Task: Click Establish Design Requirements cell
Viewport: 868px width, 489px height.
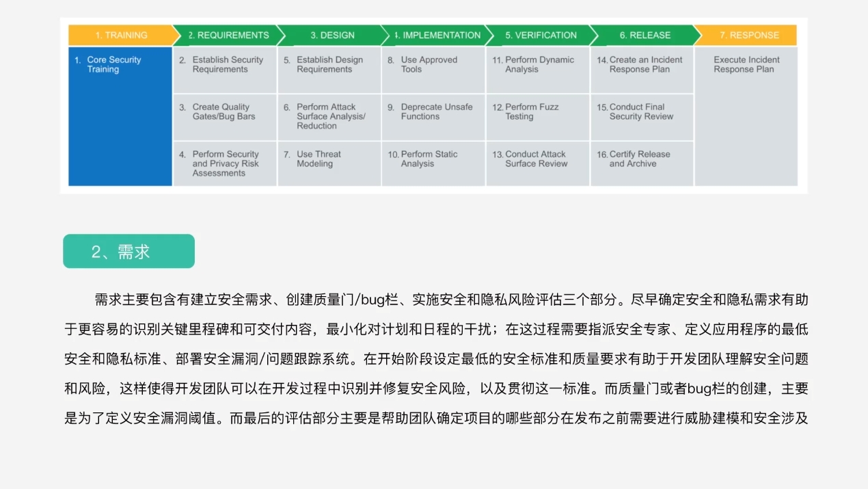Action: coord(329,70)
